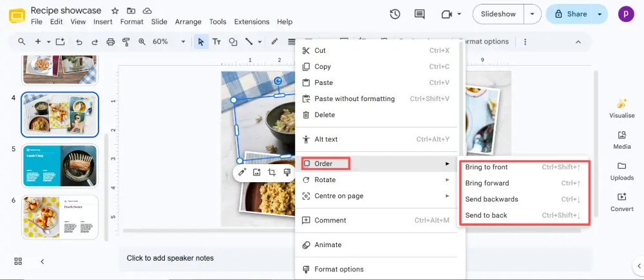Open the toolbar more options kebab

525,41
